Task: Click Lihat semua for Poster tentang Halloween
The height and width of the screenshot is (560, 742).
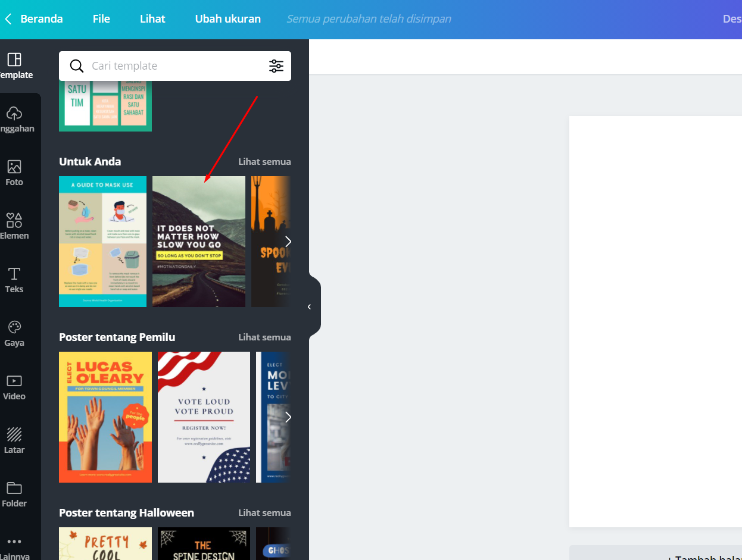Action: click(x=264, y=512)
